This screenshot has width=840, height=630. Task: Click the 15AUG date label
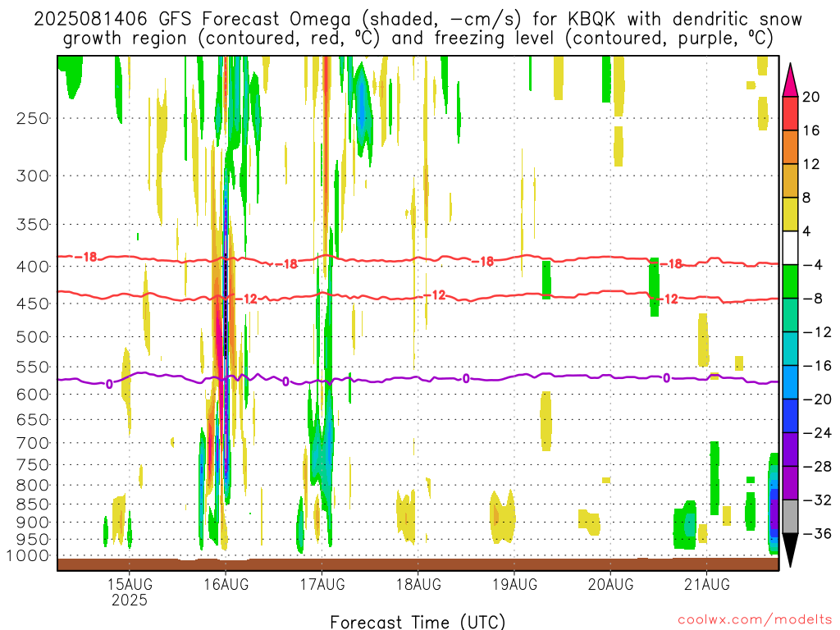pyautogui.click(x=130, y=584)
